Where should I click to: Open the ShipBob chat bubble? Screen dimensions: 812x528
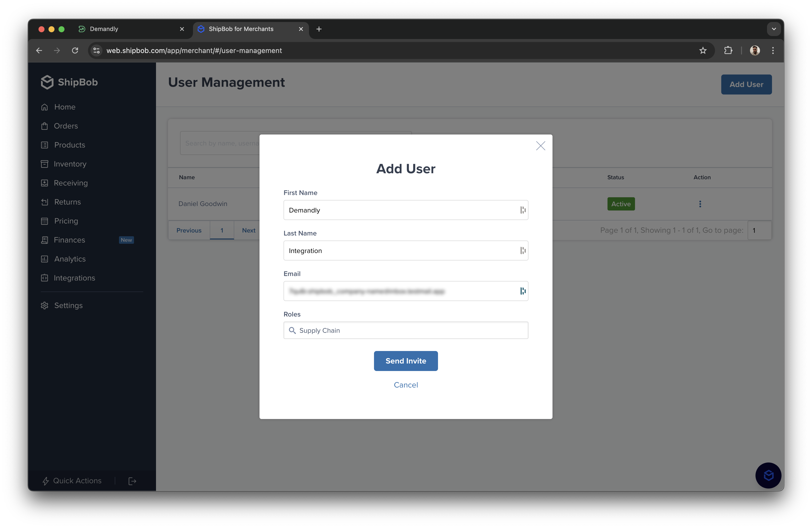768,475
